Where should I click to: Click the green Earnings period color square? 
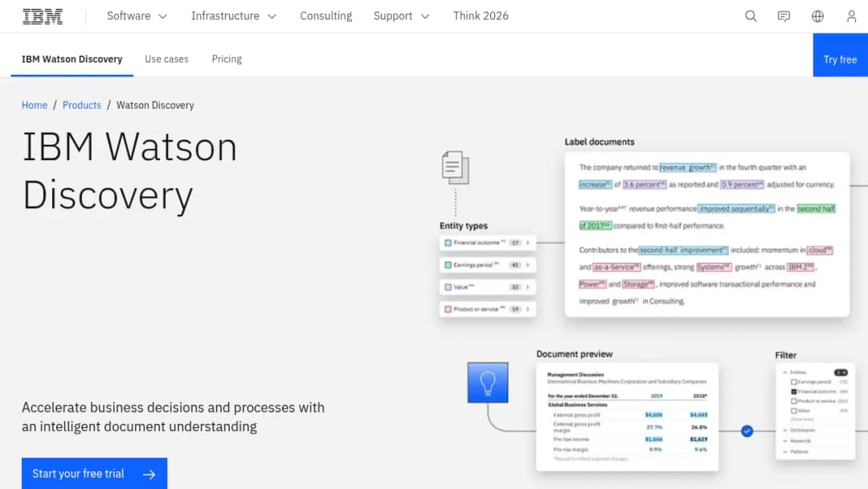(x=448, y=265)
